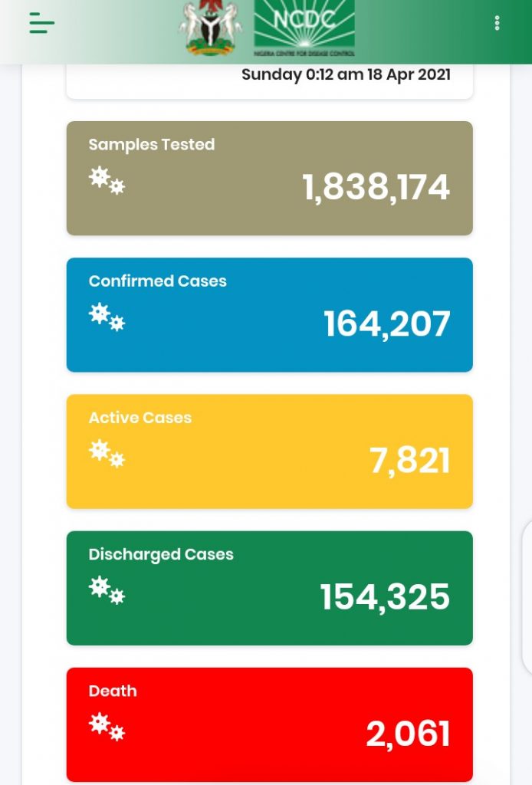Click the 2,061 death count
The height and width of the screenshot is (785, 532).
(x=408, y=734)
